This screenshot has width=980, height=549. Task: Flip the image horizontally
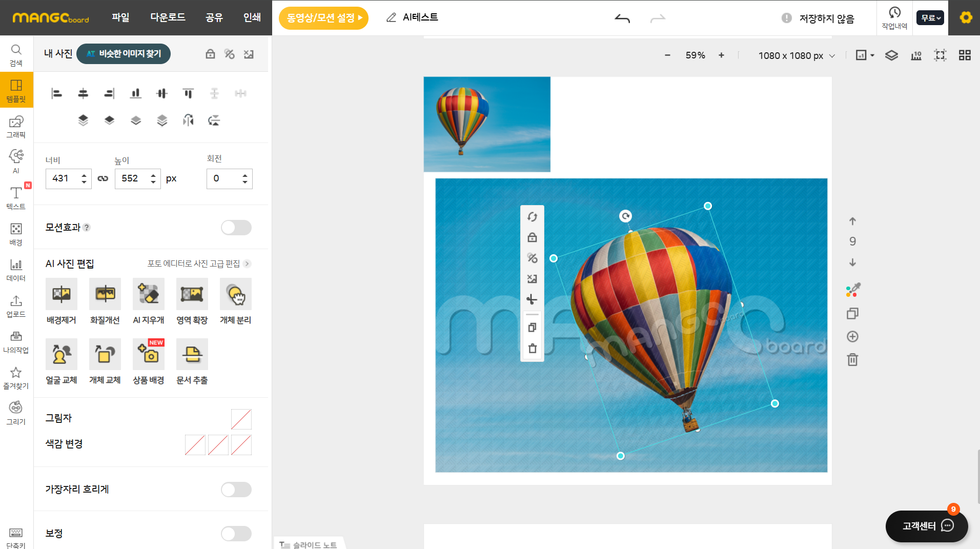pyautogui.click(x=188, y=120)
